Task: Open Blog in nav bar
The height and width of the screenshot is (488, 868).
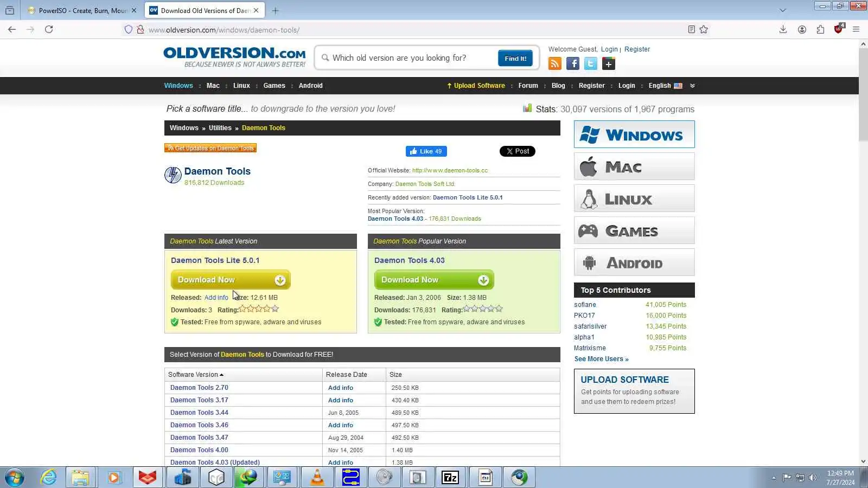Action: 558,86
